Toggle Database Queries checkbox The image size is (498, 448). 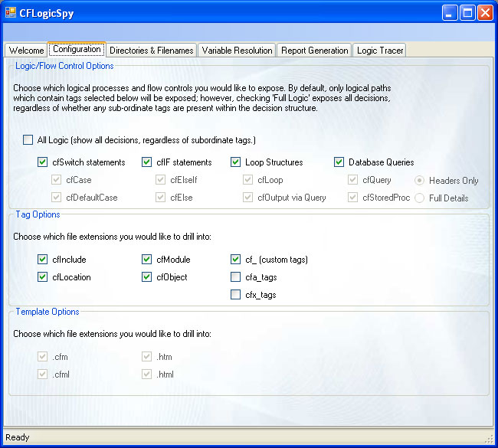click(x=339, y=162)
